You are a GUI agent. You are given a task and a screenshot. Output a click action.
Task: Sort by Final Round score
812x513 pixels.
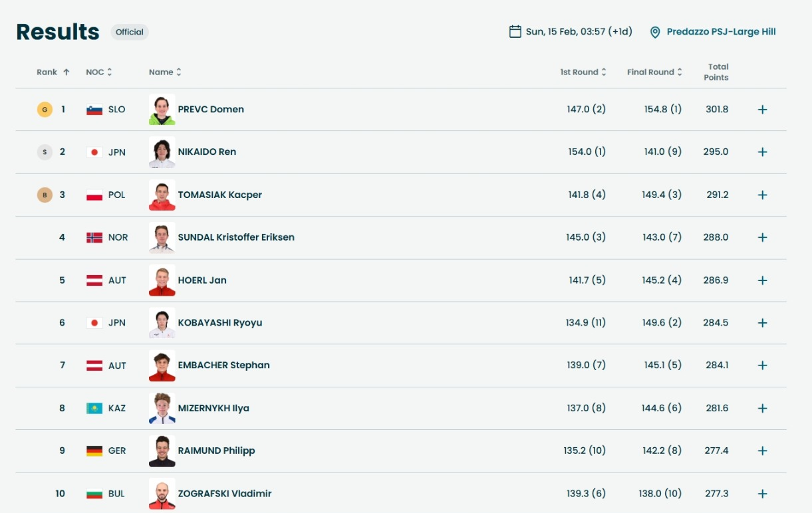click(x=654, y=72)
